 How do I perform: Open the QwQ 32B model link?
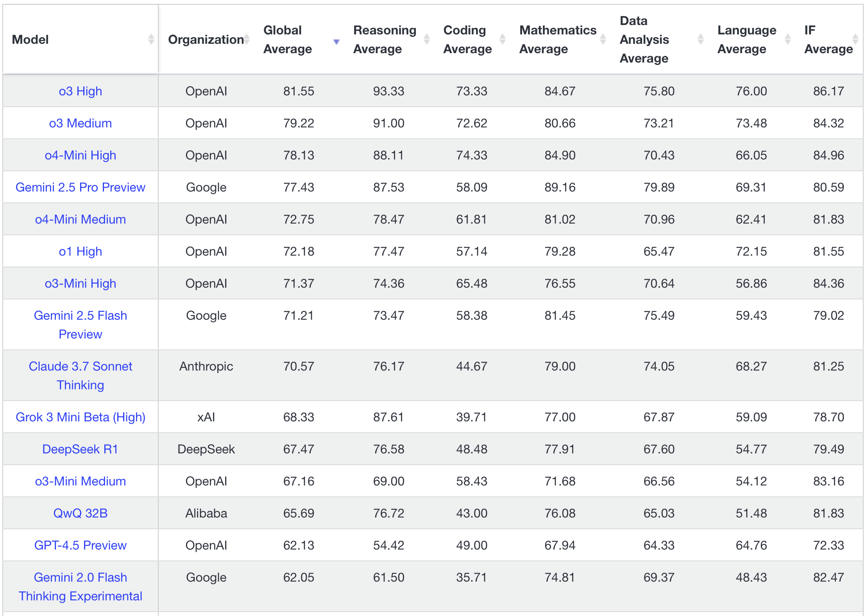click(x=81, y=514)
